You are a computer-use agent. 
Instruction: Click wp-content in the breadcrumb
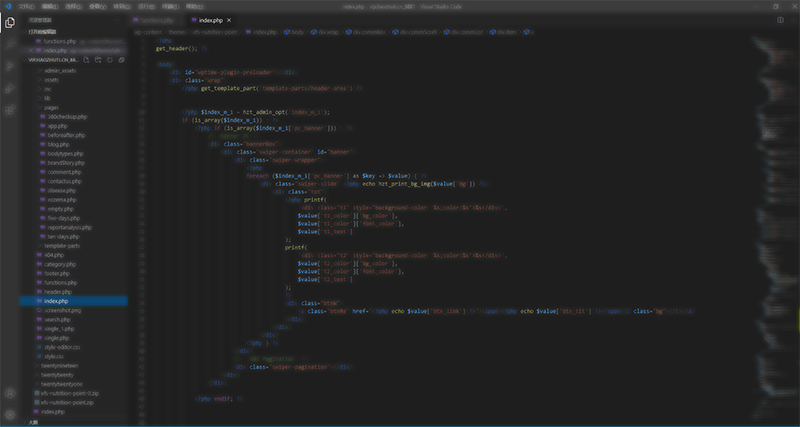[148, 32]
